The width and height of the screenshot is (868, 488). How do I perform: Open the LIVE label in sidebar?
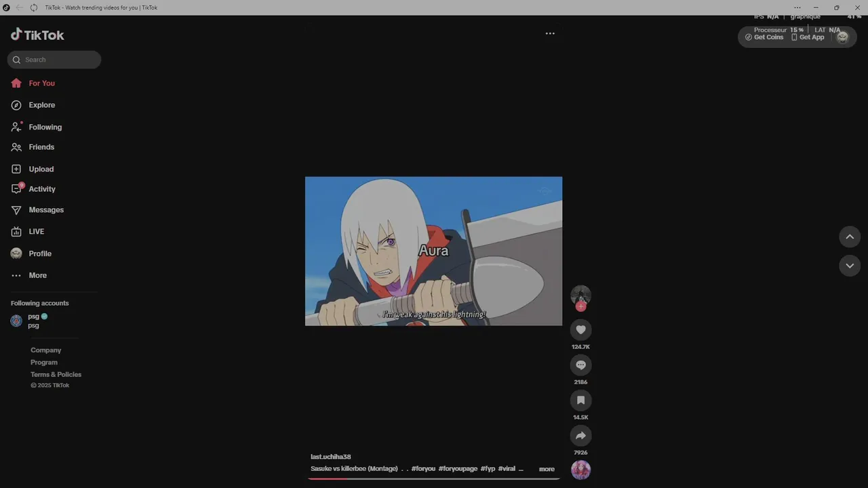[x=37, y=232]
